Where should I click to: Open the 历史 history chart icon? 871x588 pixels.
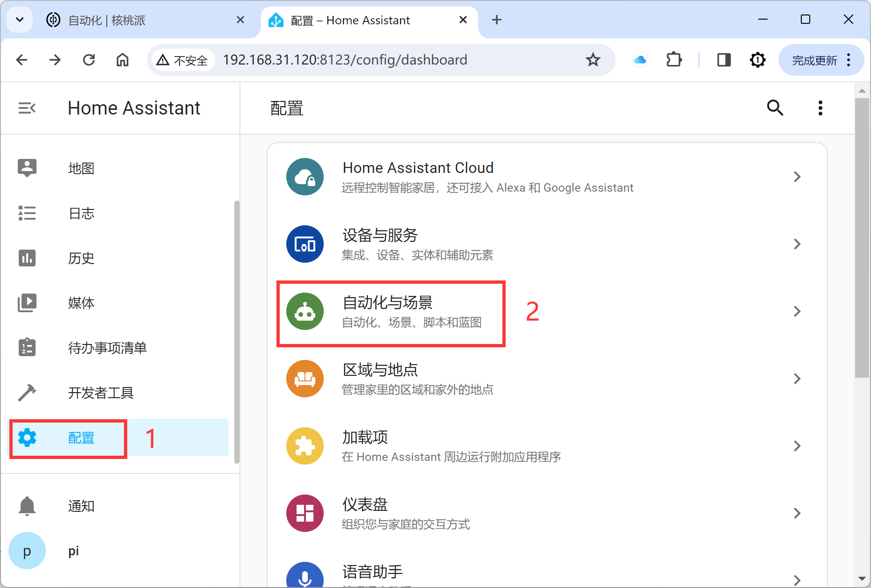click(x=27, y=258)
